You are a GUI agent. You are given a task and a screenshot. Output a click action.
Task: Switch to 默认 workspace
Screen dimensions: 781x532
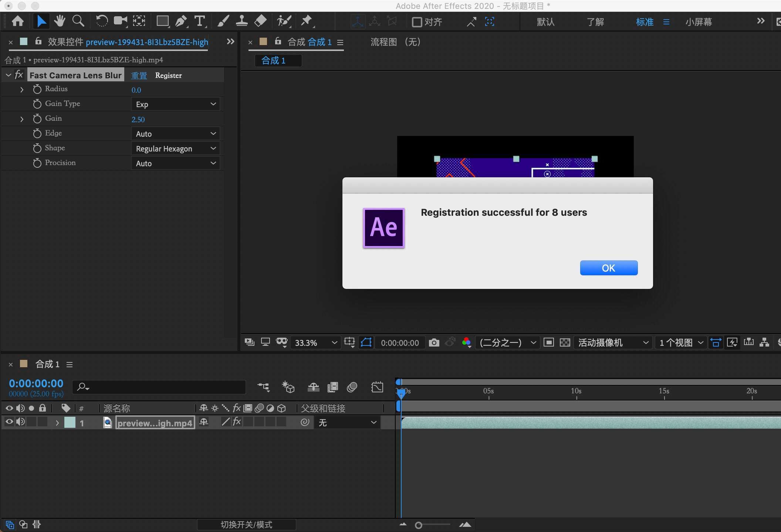tap(546, 22)
